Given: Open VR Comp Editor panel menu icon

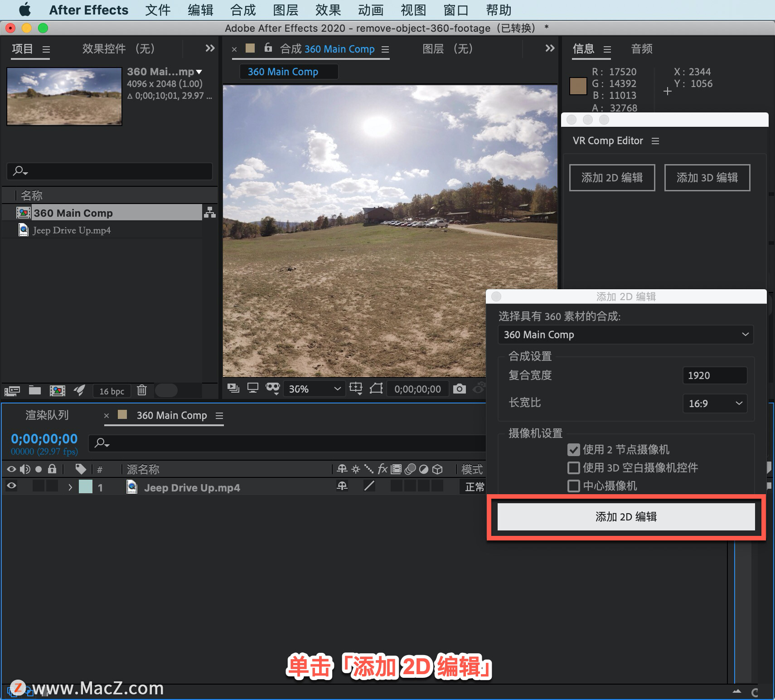Looking at the screenshot, I should point(655,141).
